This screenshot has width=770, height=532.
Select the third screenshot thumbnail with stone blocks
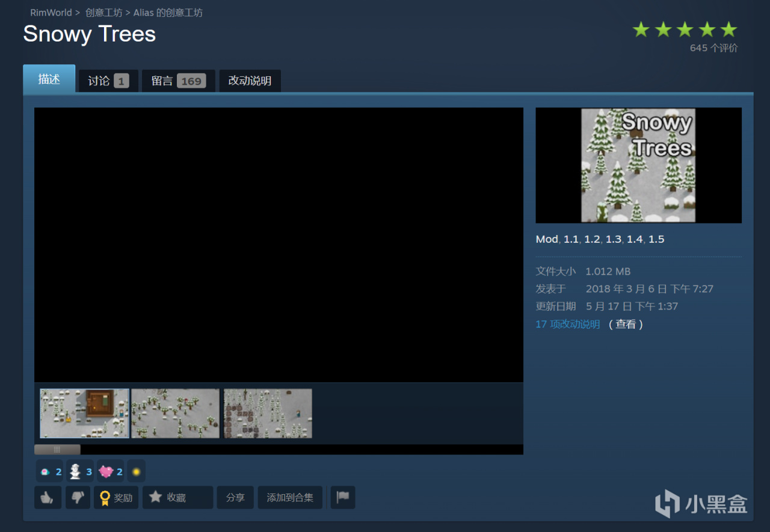coord(268,414)
